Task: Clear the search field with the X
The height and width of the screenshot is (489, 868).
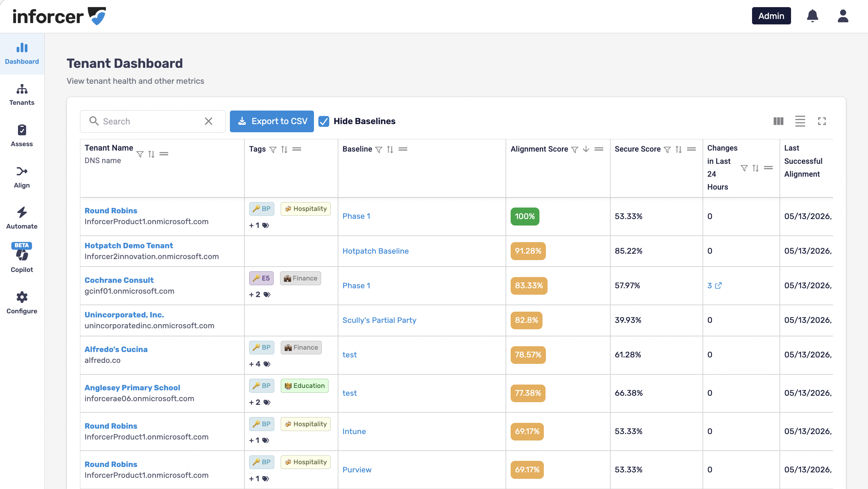Action: click(x=209, y=121)
